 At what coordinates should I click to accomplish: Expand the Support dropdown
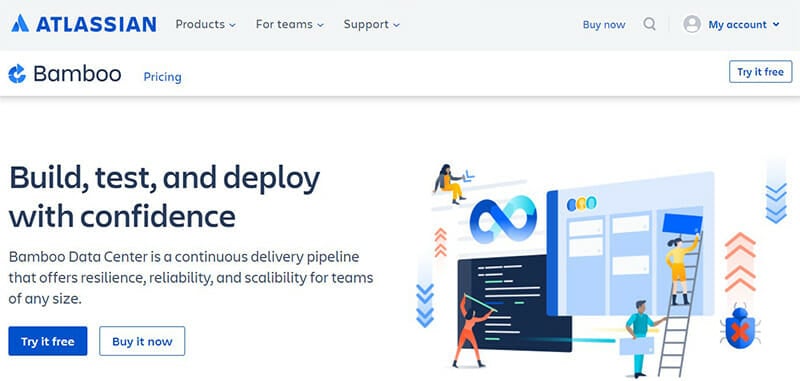click(x=372, y=24)
